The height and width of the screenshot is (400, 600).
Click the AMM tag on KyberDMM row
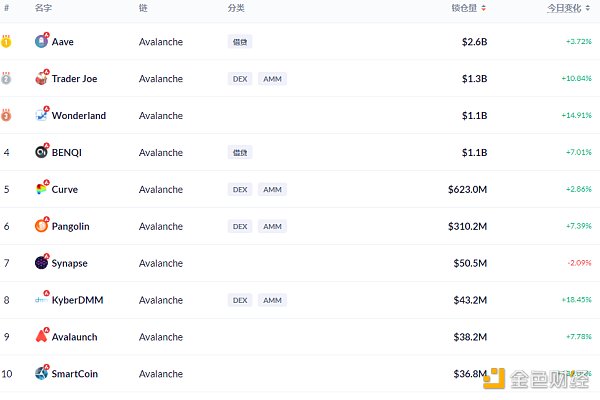point(271,300)
